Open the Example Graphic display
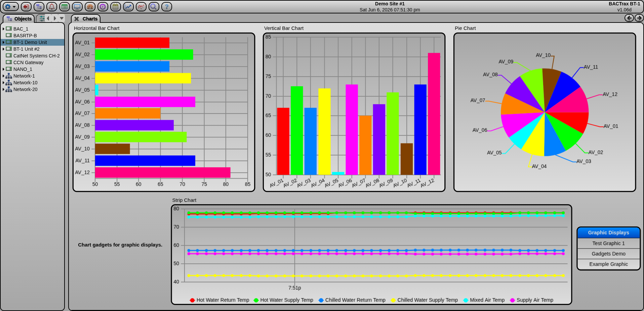Screen dimensions: 644x311 608,264
